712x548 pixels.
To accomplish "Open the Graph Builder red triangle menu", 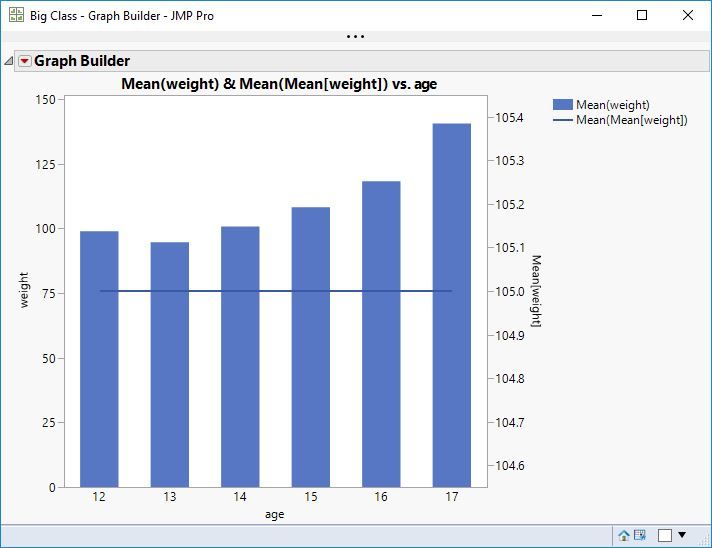I will [x=25, y=61].
